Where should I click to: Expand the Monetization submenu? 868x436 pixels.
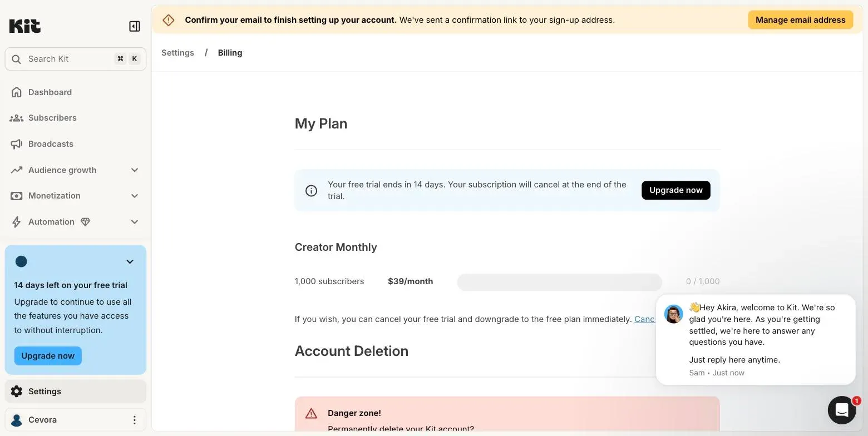tap(135, 196)
